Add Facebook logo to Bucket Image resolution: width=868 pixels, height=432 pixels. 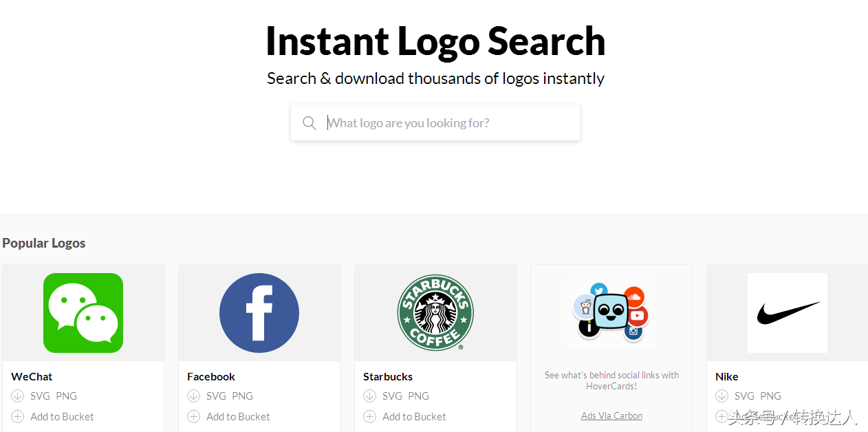tap(238, 416)
